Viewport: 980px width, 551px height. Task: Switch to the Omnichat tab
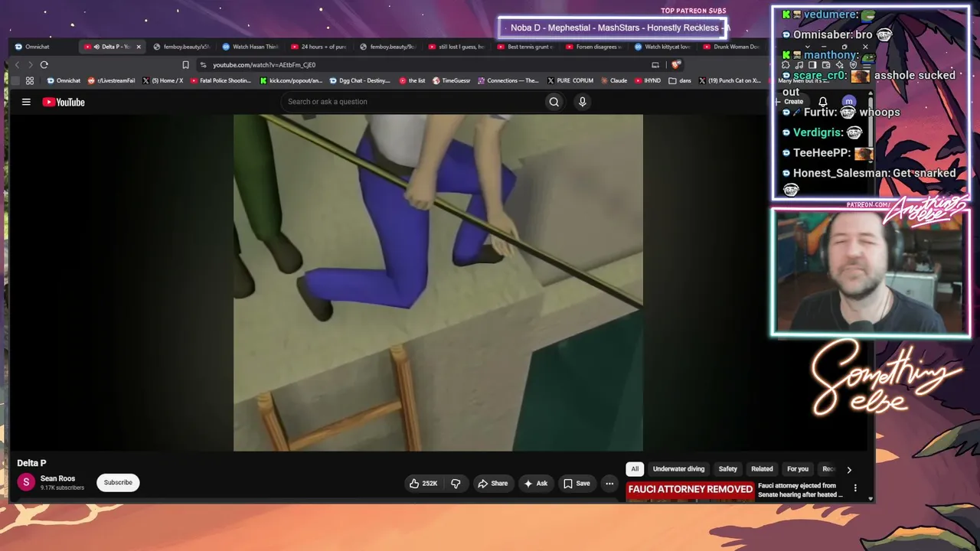click(x=37, y=47)
